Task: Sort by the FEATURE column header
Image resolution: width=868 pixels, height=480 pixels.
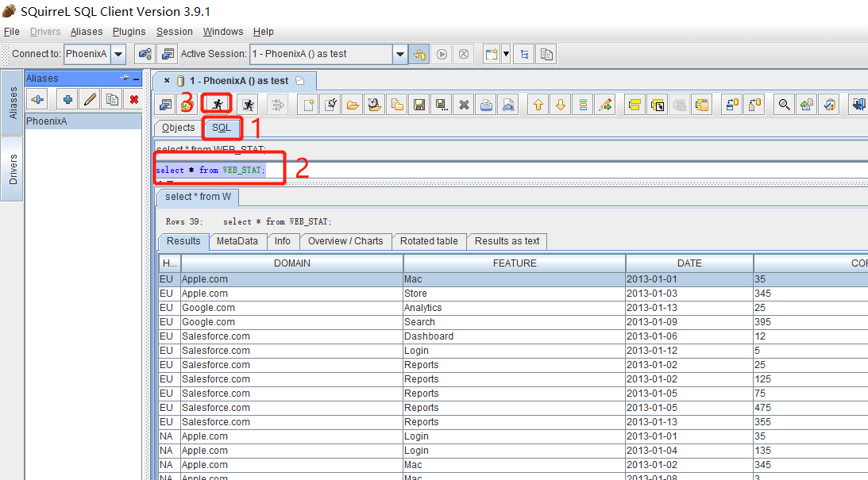Action: tap(515, 263)
